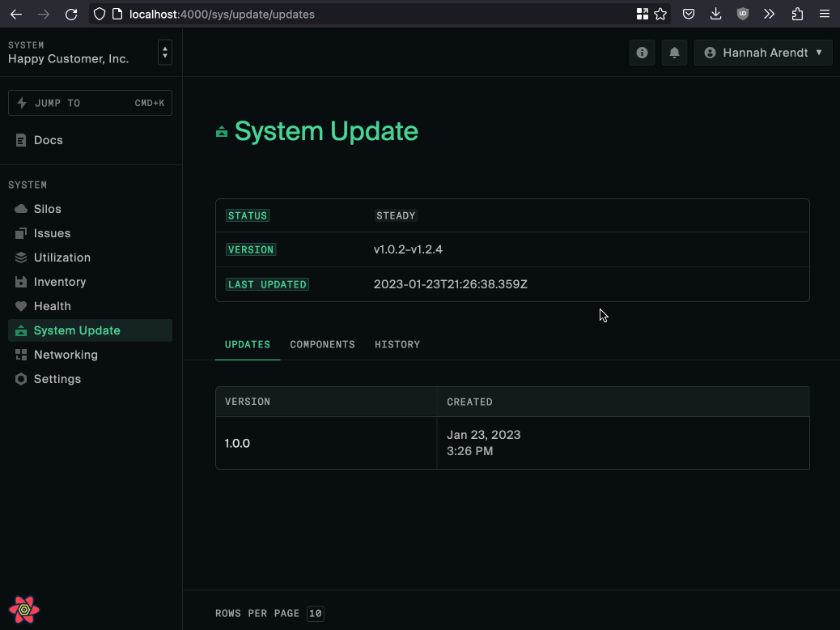
Task: Click the version 1.0.0 table row
Action: click(x=512, y=443)
